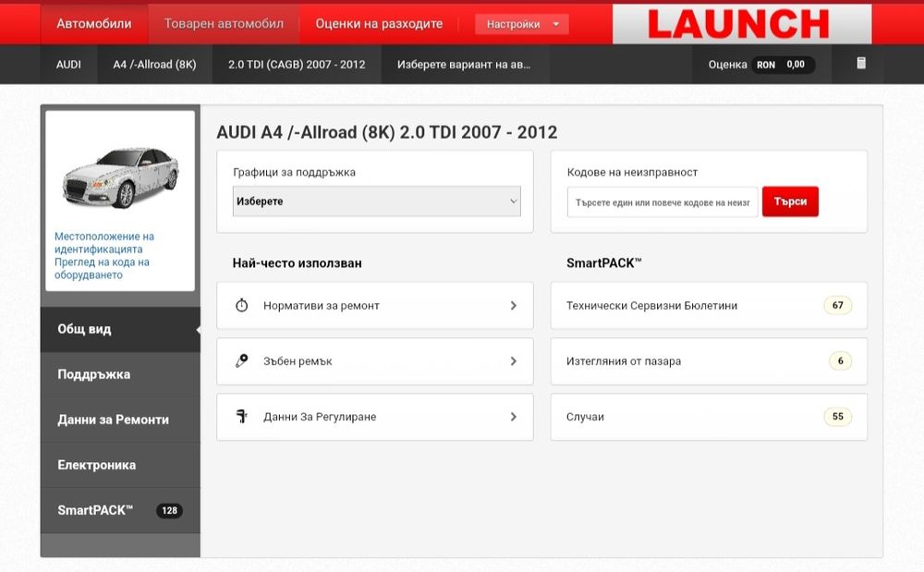Click the fault code search input field
This screenshot has width=924, height=572.
pyautogui.click(x=663, y=202)
